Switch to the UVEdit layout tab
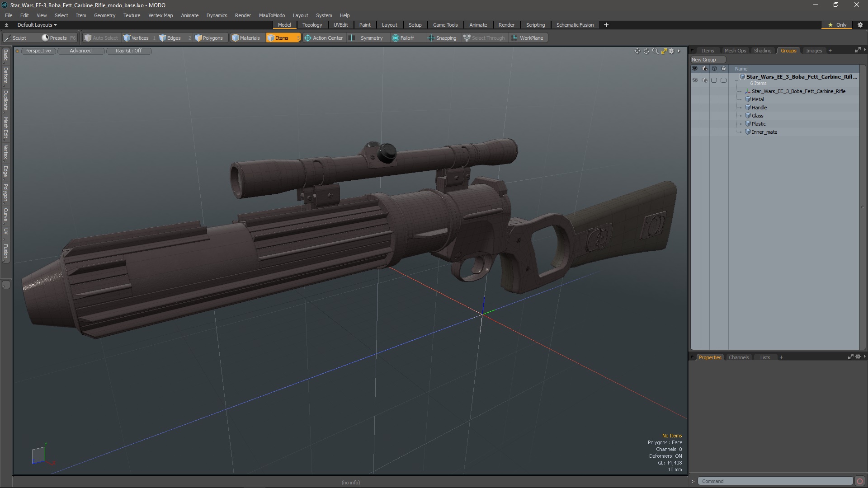 tap(340, 25)
